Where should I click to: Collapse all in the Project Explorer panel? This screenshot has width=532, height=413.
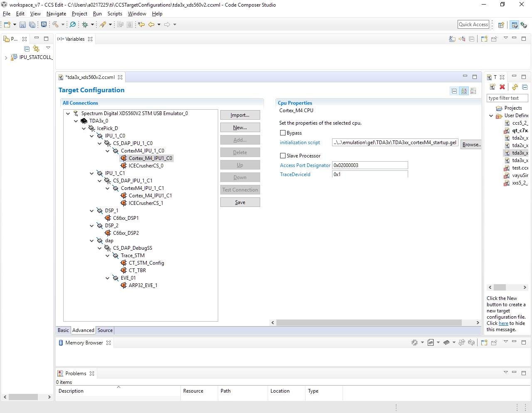tap(27, 49)
